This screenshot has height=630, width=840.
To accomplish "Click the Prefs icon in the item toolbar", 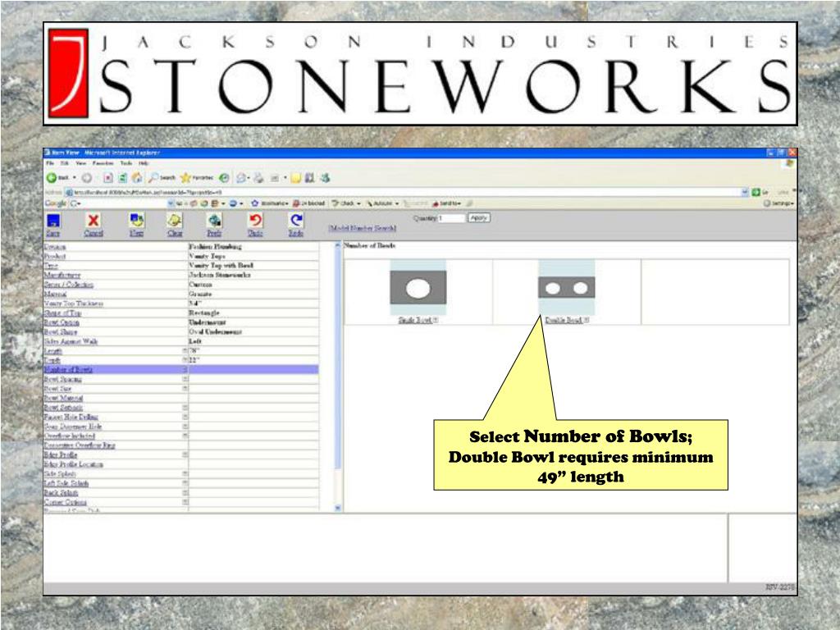I will [214, 220].
